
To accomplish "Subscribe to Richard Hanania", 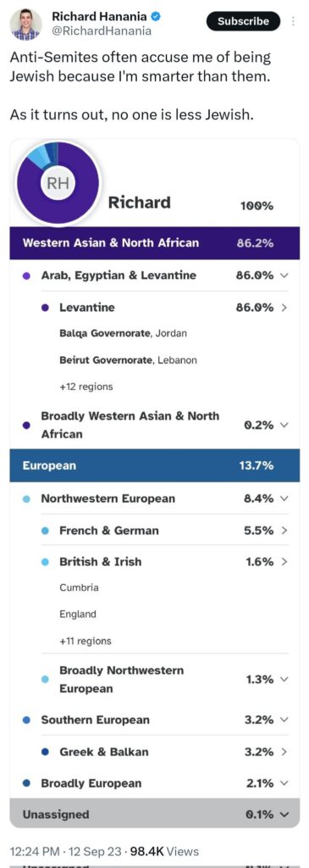I will coord(243,21).
